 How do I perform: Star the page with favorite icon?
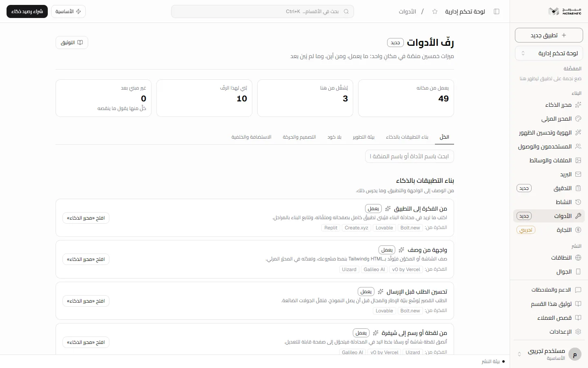coord(435,11)
